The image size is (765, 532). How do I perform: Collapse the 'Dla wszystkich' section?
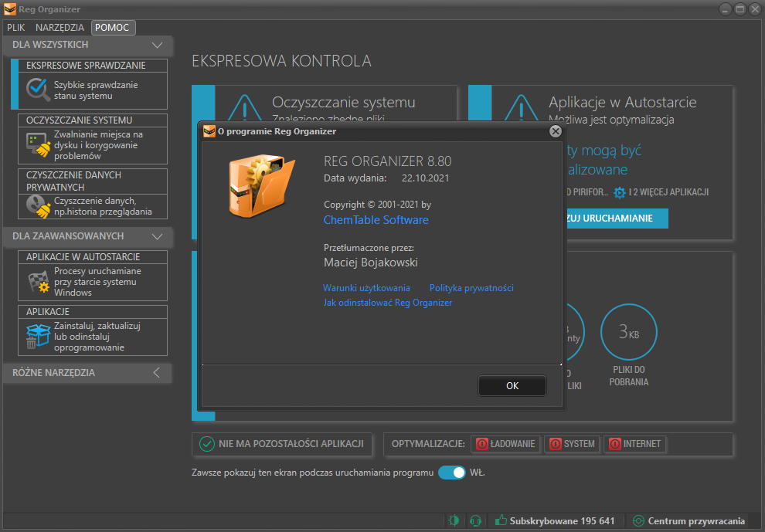pos(157,45)
